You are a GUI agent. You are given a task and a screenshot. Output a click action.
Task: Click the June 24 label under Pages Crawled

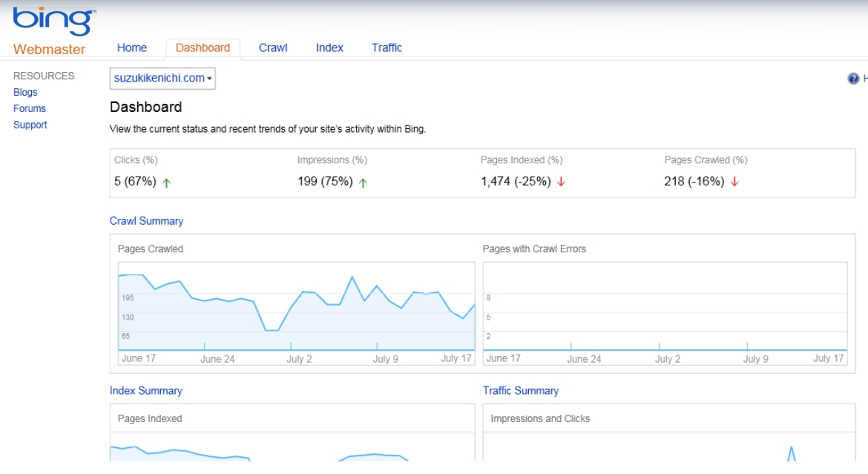(x=217, y=359)
